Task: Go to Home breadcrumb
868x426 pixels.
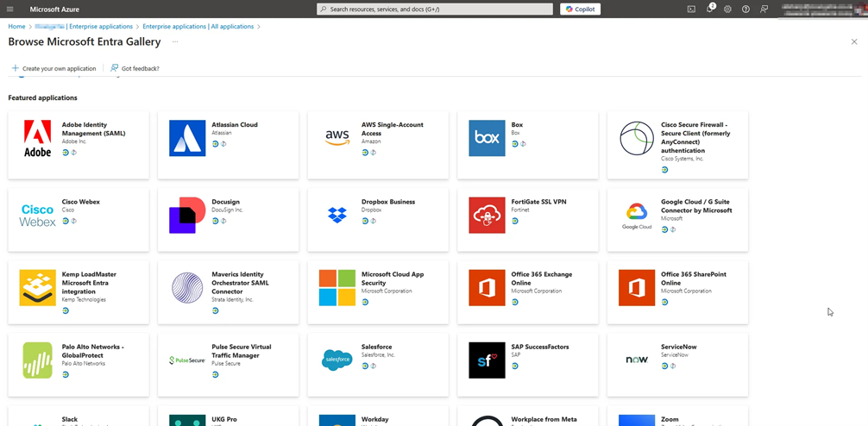Action: [x=16, y=27]
